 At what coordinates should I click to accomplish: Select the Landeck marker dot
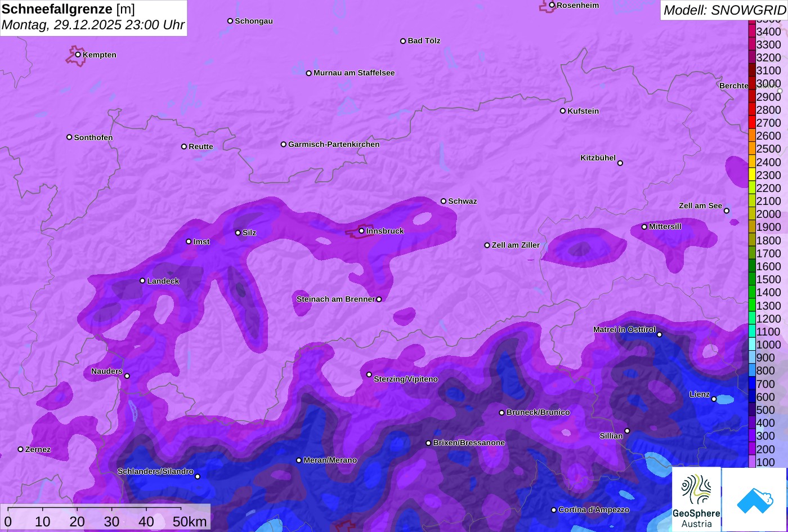(x=142, y=281)
